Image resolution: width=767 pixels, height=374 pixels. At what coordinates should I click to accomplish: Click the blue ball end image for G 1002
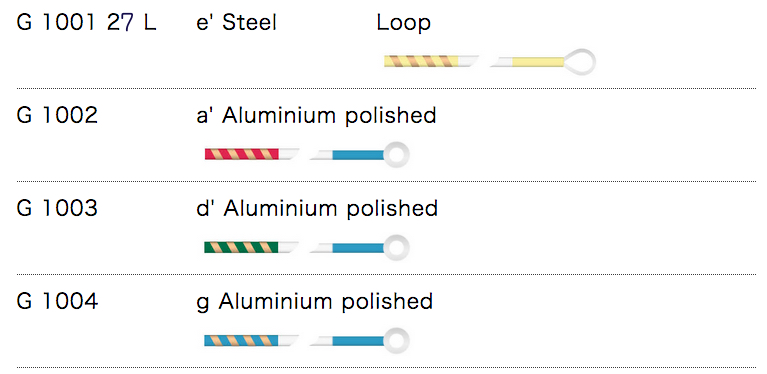[x=360, y=154]
